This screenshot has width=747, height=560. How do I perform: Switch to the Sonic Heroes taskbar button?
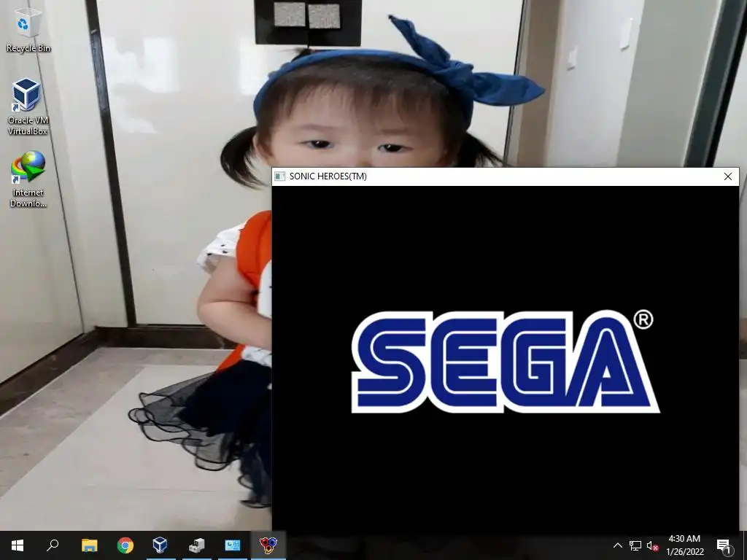tap(268, 545)
